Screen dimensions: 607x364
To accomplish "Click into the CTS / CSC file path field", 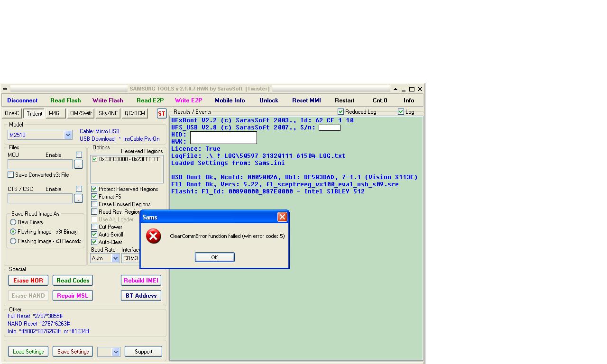I will [40, 199].
